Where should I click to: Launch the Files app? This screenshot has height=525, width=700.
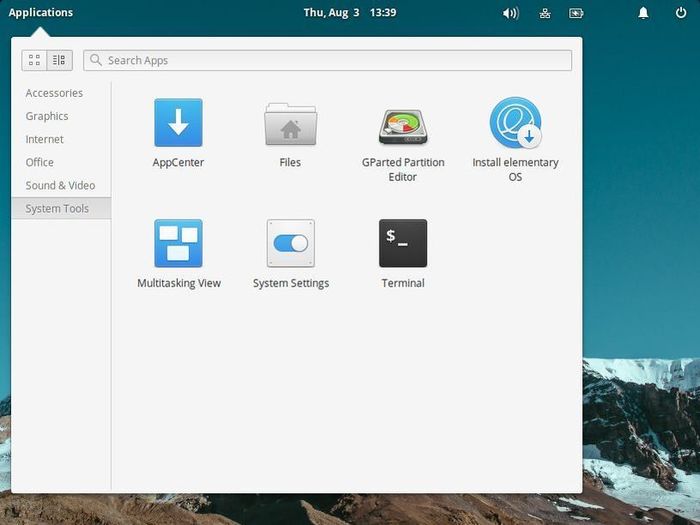pyautogui.click(x=290, y=125)
